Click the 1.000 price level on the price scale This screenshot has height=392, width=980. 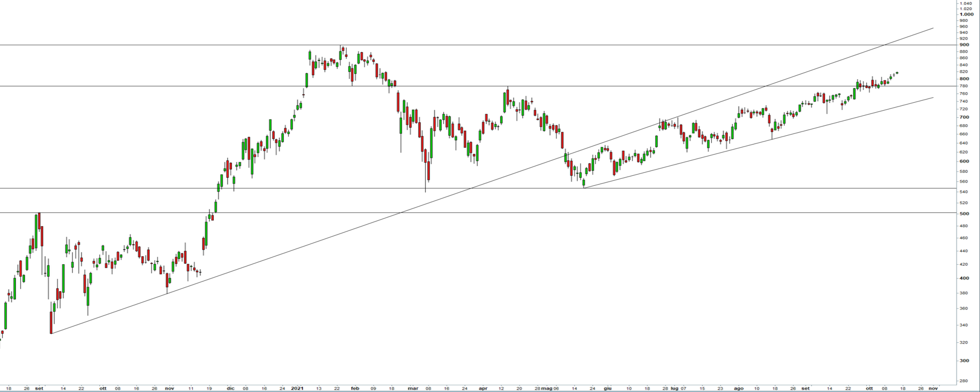974,14
